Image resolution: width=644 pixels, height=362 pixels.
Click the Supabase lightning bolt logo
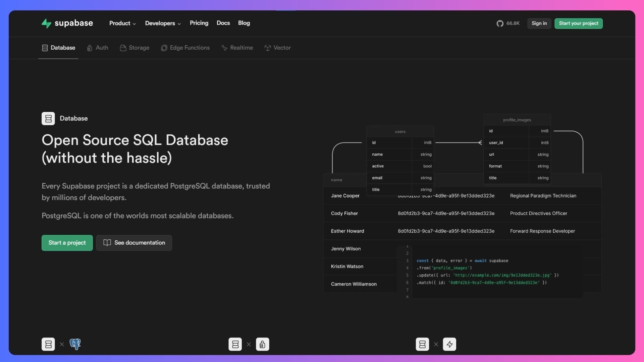46,23
